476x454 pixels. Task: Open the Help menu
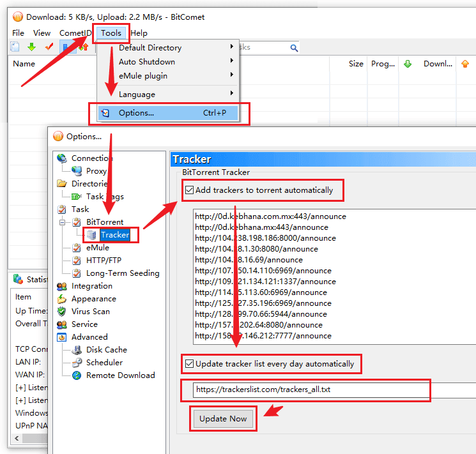point(139,33)
